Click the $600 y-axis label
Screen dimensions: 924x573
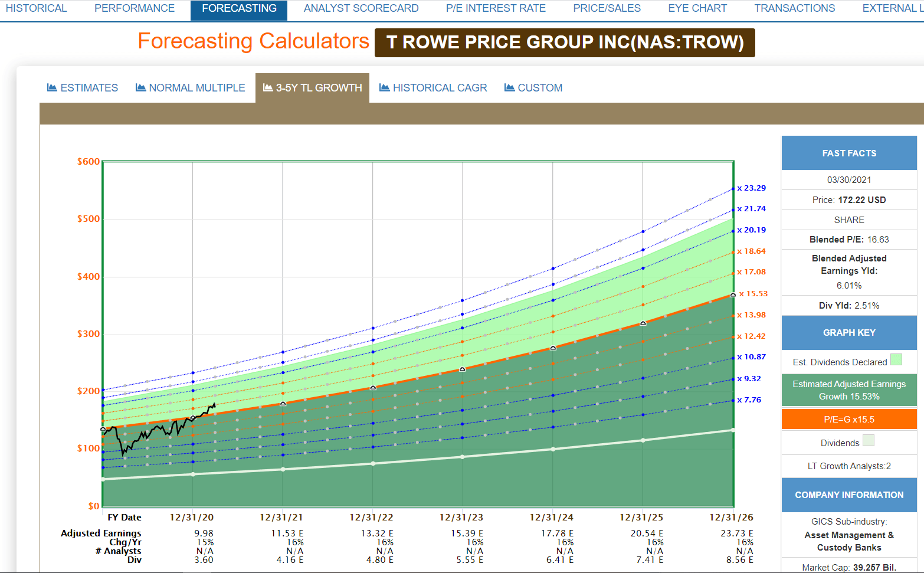click(x=89, y=162)
